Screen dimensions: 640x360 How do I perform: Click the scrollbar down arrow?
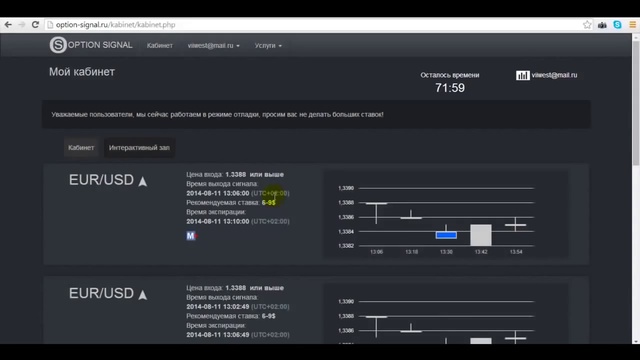pos(636,341)
